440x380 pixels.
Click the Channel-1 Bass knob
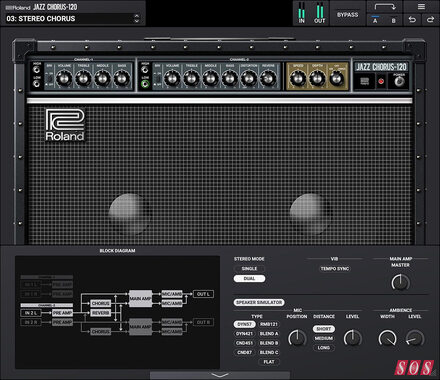click(122, 79)
